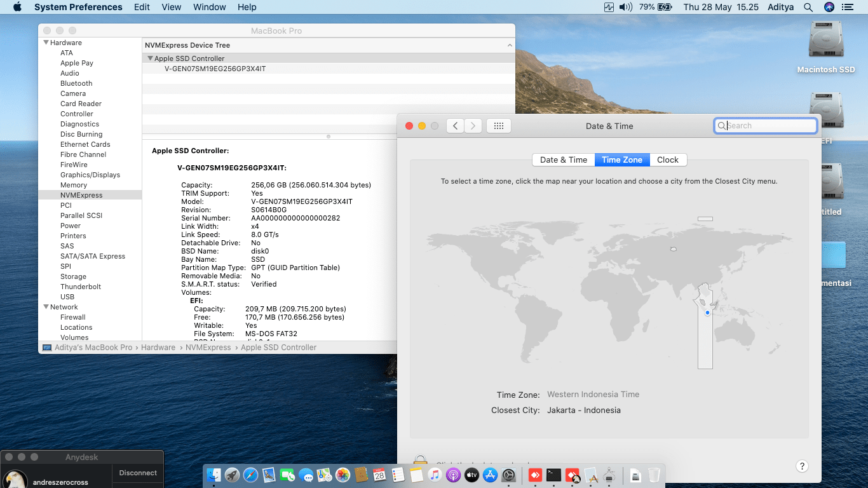
Task: Click the Apple menu logo
Action: point(17,7)
